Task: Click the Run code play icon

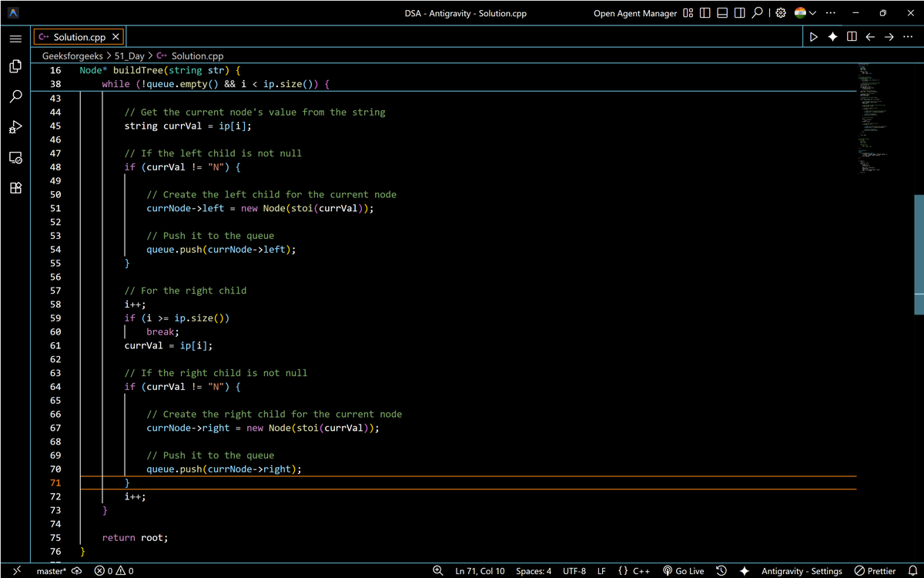Action: (x=813, y=37)
